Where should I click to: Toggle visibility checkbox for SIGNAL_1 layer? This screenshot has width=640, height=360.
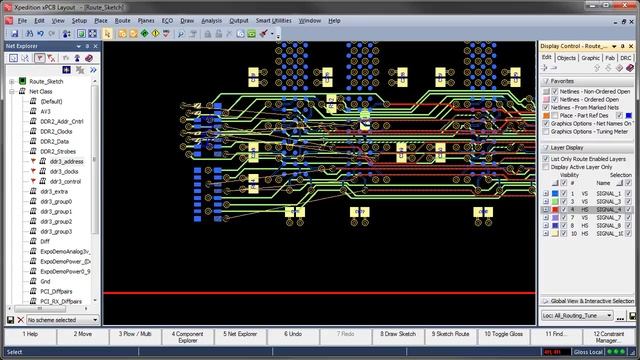coord(564,193)
